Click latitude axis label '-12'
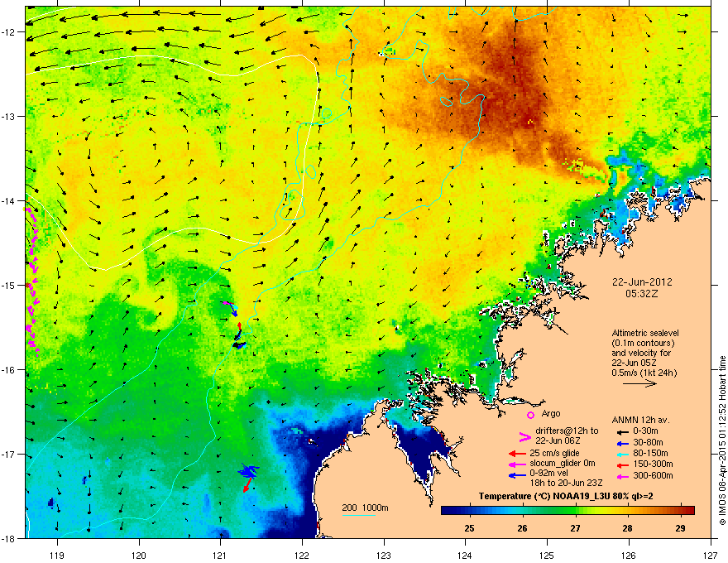The image size is (728, 563). pyautogui.click(x=10, y=32)
